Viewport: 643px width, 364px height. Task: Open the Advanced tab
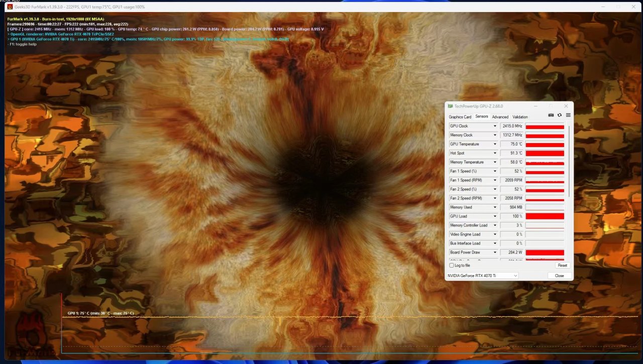500,117
